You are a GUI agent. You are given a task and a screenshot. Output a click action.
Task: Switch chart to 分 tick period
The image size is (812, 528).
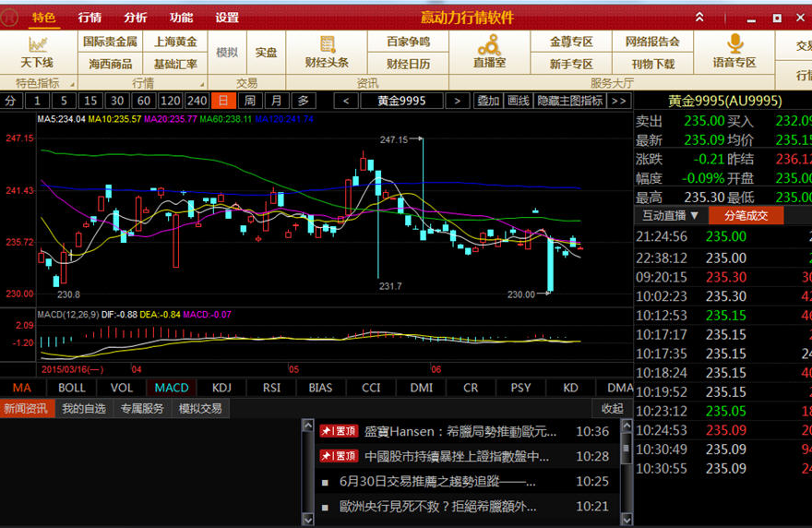(x=11, y=101)
